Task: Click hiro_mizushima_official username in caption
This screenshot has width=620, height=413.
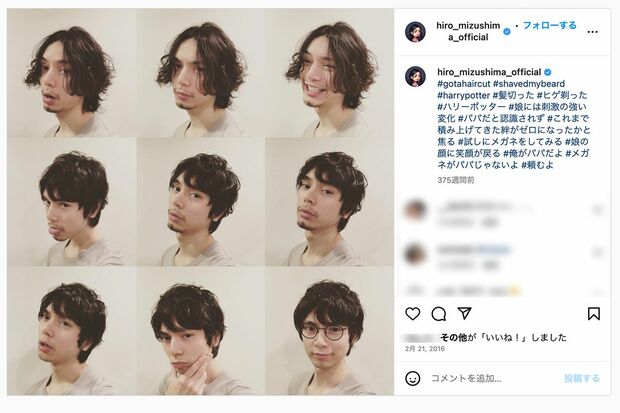Action: (489, 72)
